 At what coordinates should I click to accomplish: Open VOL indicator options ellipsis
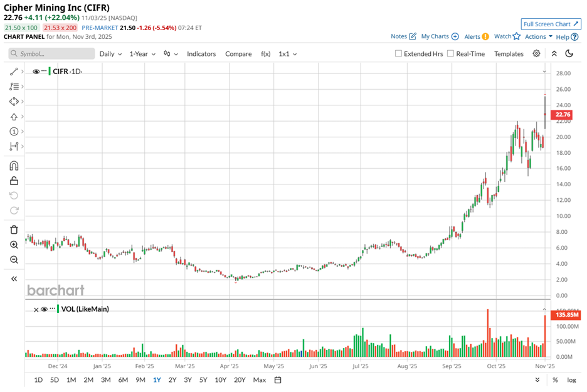53,309
